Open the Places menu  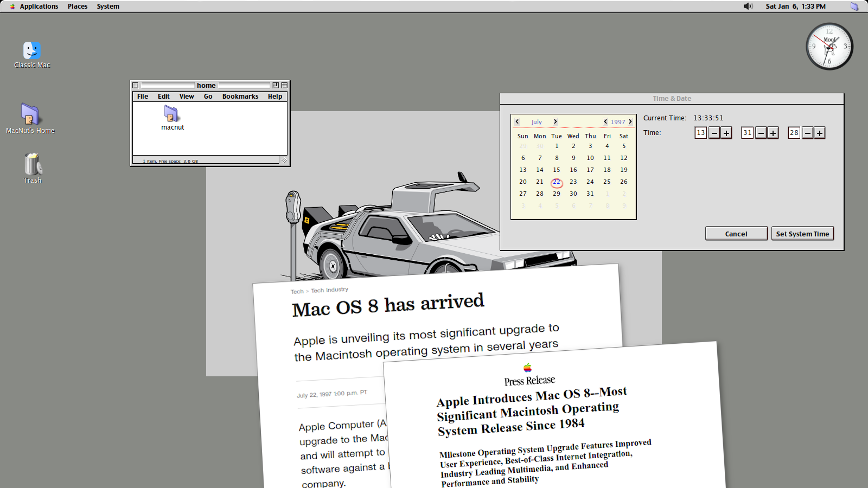pyautogui.click(x=78, y=7)
